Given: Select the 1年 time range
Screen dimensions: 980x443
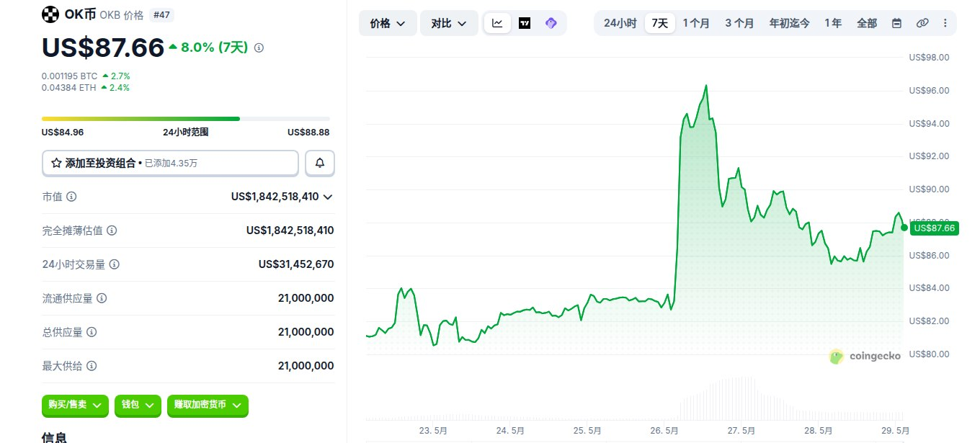Looking at the screenshot, I should tap(833, 23).
